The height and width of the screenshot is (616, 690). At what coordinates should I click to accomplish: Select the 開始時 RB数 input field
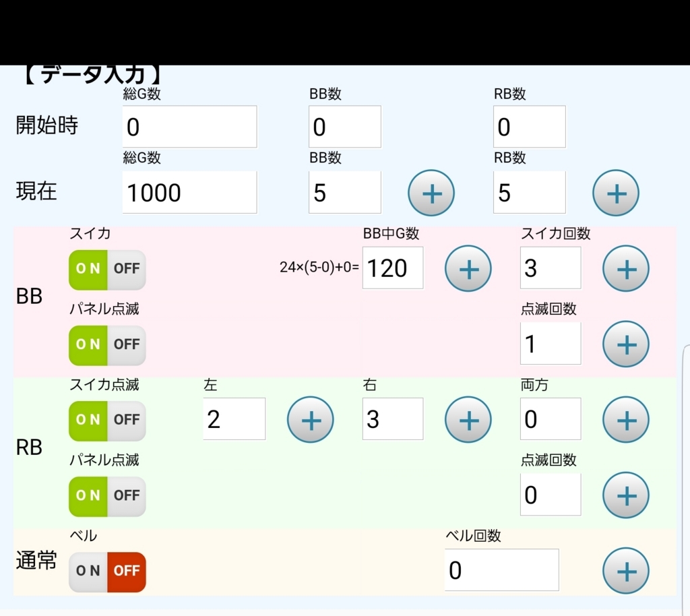pyautogui.click(x=530, y=127)
